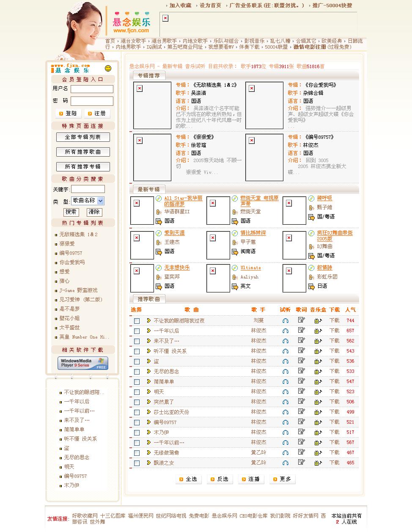Screen dimensions: 412x532
Task: Check box for 飘浪之女
Action: (137, 463)
